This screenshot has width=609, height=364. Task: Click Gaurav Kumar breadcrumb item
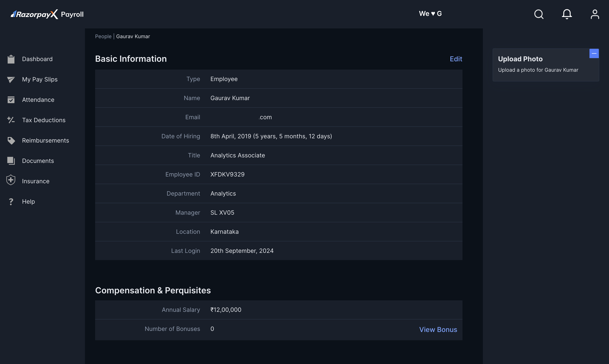[133, 36]
